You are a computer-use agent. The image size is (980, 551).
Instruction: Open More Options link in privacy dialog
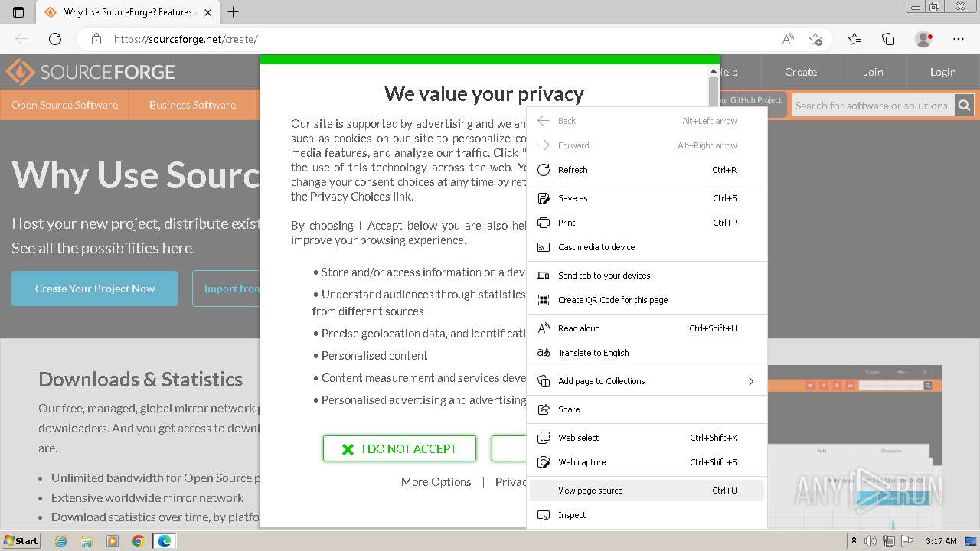pos(436,481)
